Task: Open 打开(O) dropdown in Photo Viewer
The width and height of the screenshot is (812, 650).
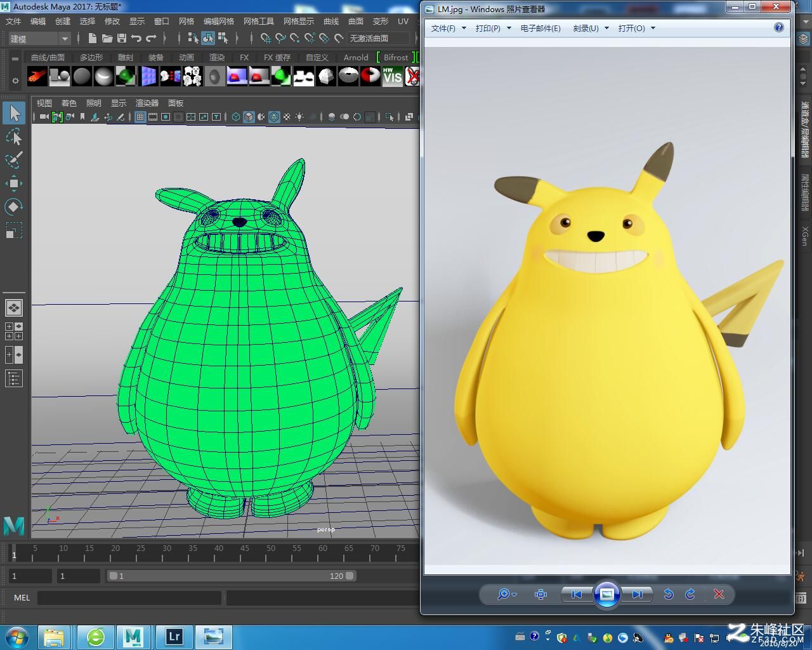Action: click(636, 28)
